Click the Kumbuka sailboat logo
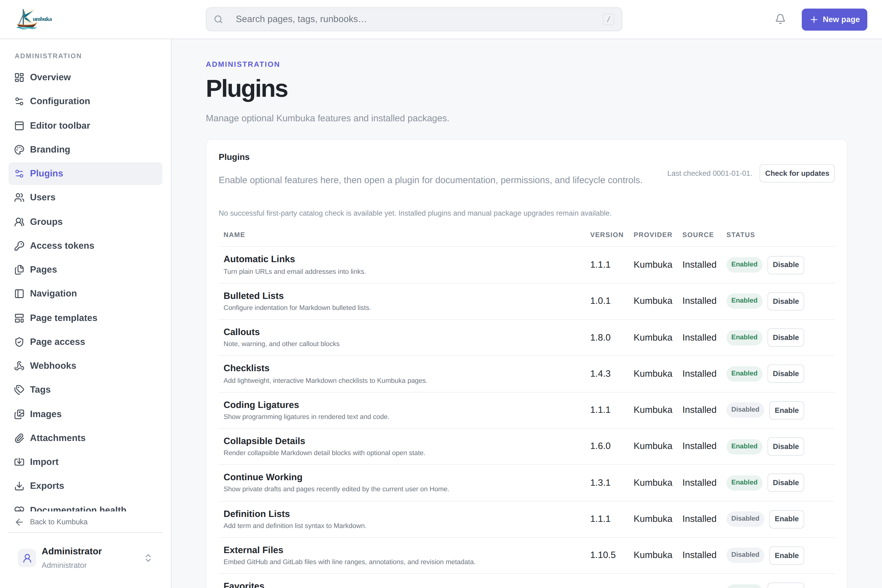The height and width of the screenshot is (588, 882). pos(34,19)
